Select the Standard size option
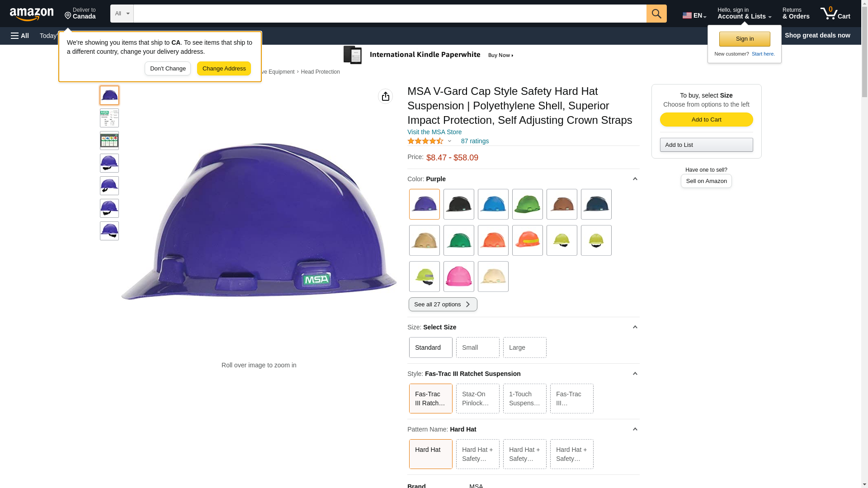The height and width of the screenshot is (488, 868). point(430,347)
